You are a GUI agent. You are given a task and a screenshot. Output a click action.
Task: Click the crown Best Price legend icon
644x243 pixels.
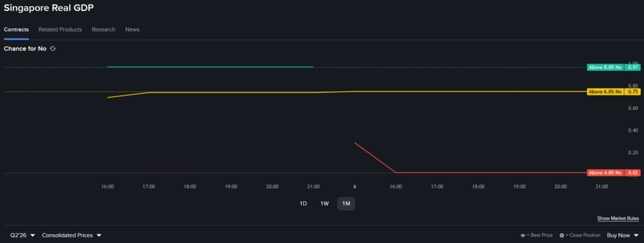[523, 235]
